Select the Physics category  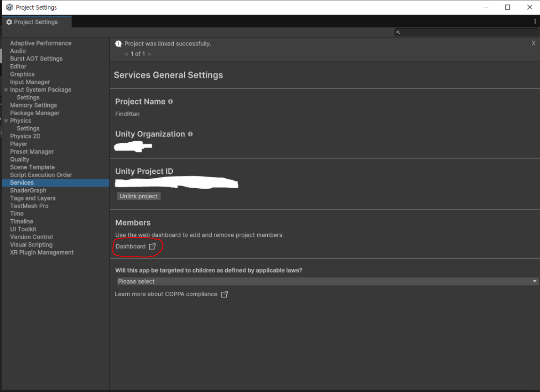21,120
